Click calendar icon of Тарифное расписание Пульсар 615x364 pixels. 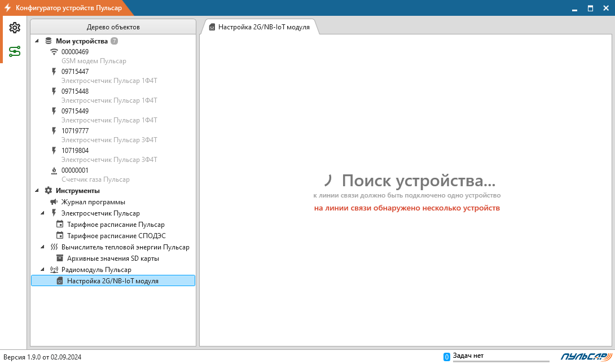pyautogui.click(x=60, y=225)
